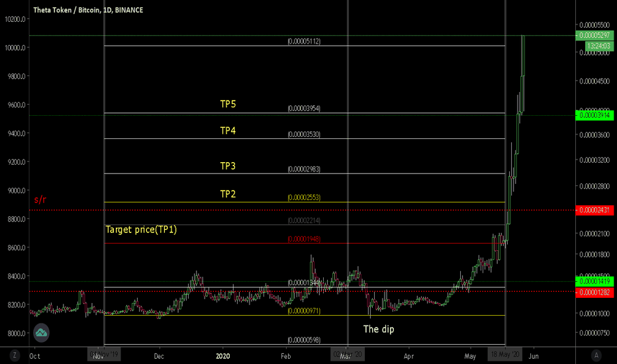Click the circular Z button at the bottom left

[x=15, y=356]
